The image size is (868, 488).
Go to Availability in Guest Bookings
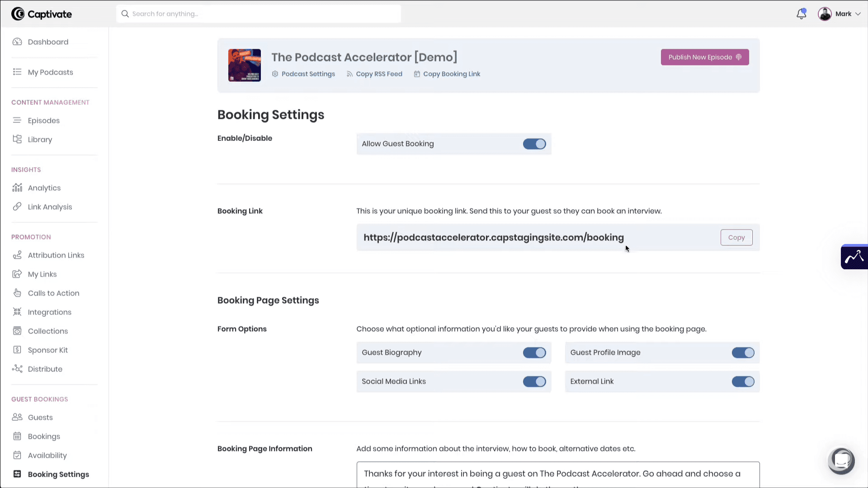click(47, 455)
